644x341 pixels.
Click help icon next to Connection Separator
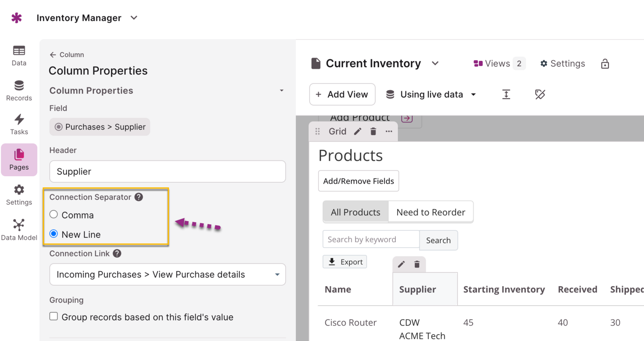pyautogui.click(x=139, y=197)
